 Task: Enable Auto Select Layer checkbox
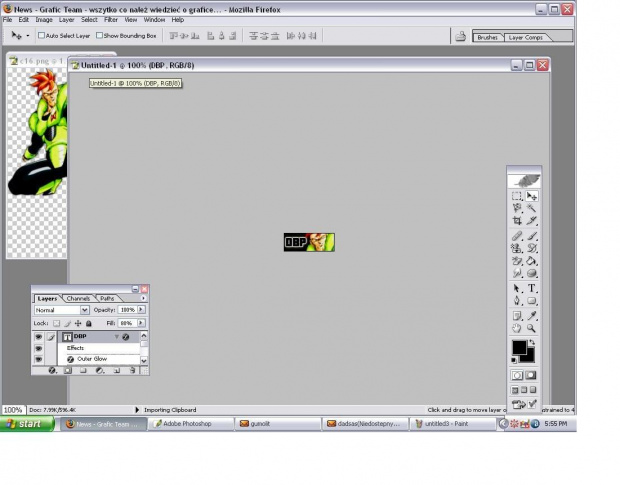tap(41, 36)
